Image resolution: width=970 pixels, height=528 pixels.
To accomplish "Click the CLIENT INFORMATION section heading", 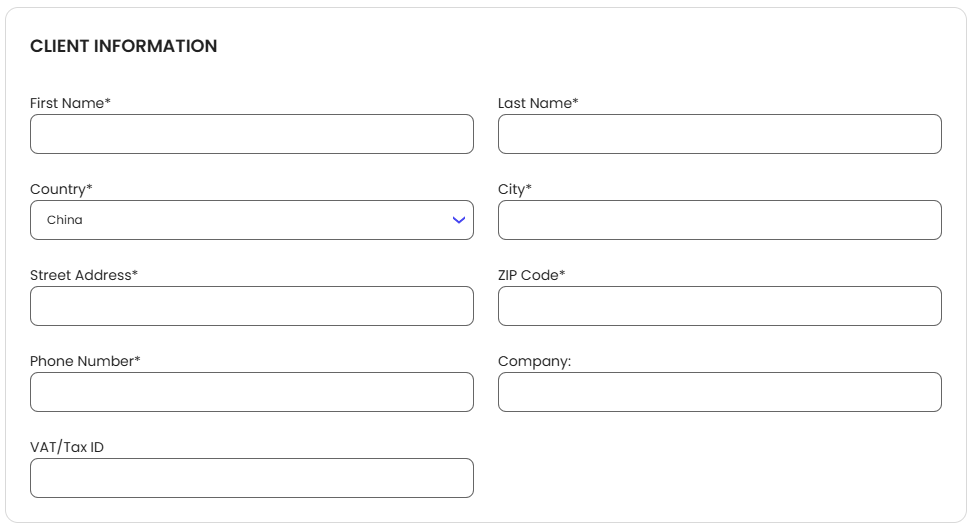I will click(x=123, y=46).
